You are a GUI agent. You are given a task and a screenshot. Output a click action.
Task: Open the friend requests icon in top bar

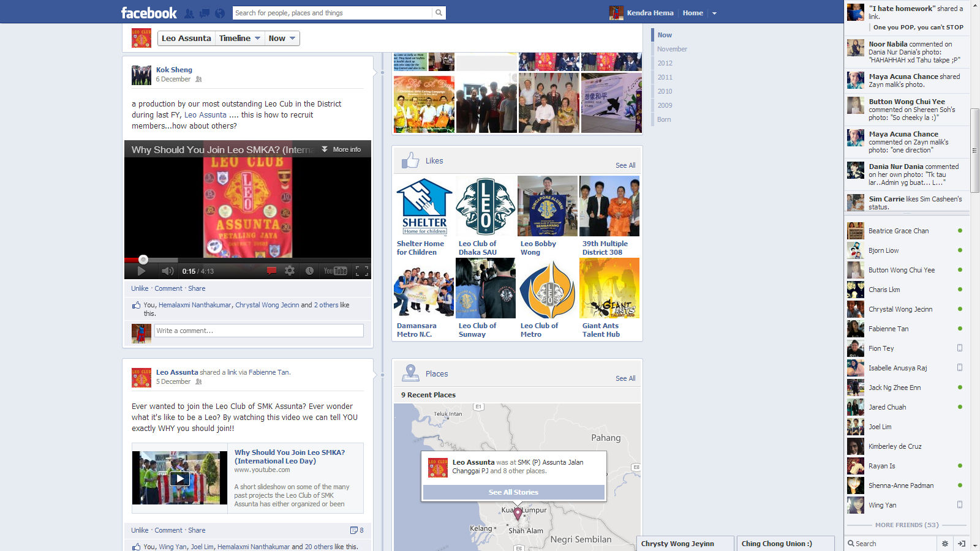pos(189,13)
